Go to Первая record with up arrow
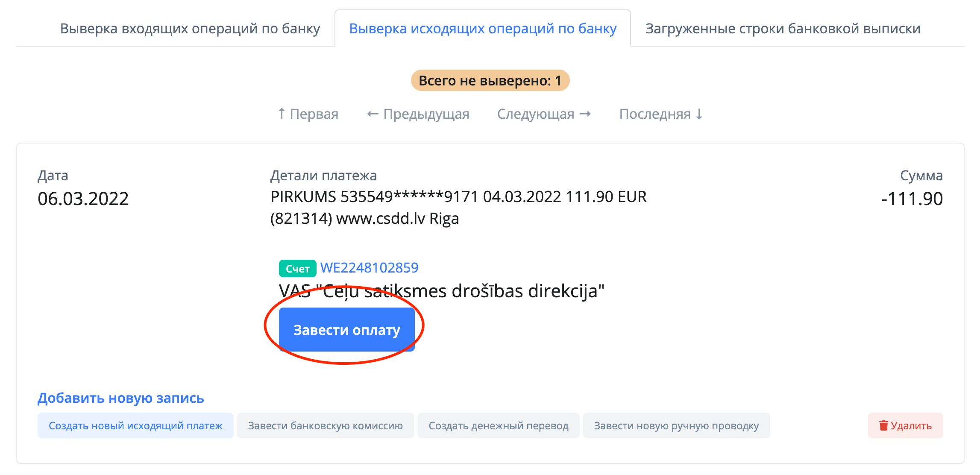 tap(308, 114)
